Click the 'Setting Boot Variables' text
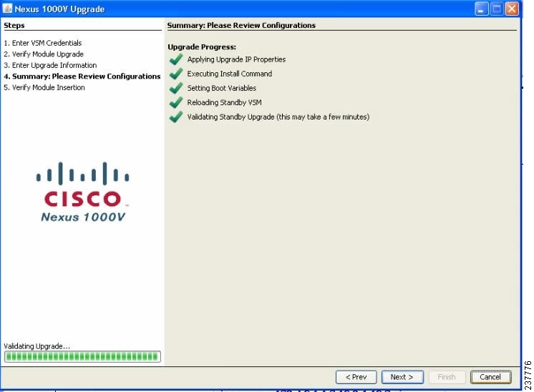534x392 pixels. point(222,88)
